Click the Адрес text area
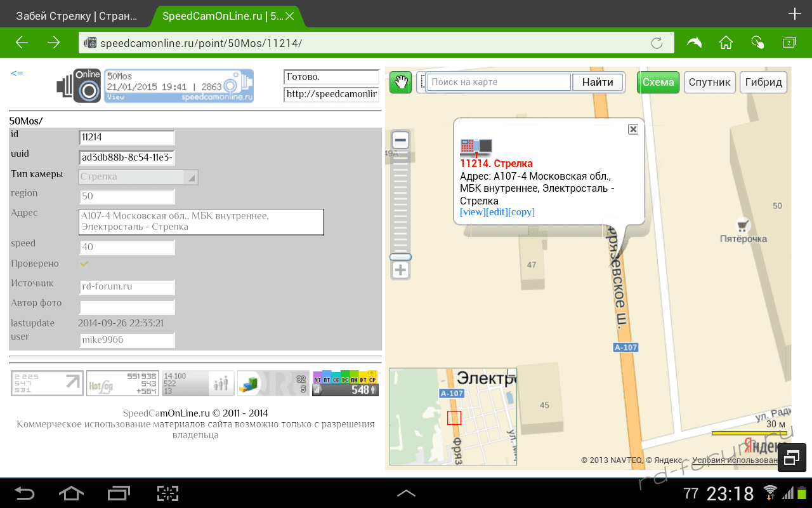The image size is (812, 508). click(201, 222)
